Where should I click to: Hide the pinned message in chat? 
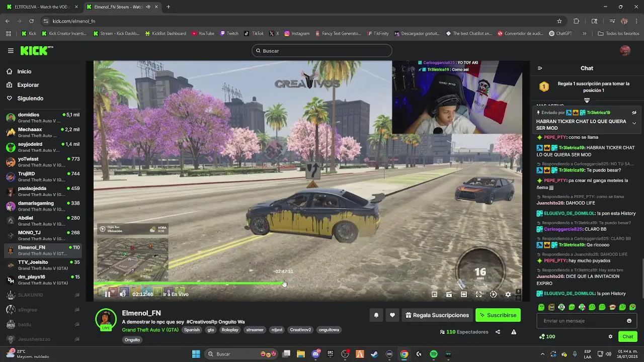click(634, 113)
